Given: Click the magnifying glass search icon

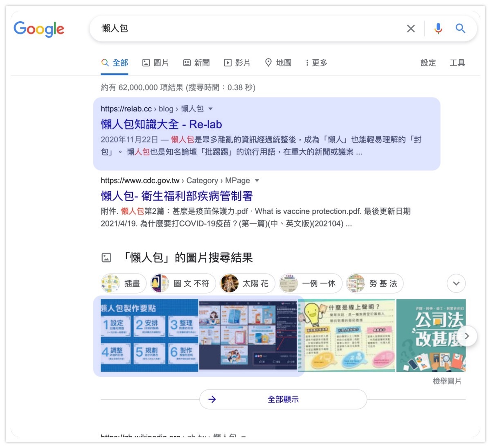Looking at the screenshot, I should (460, 29).
